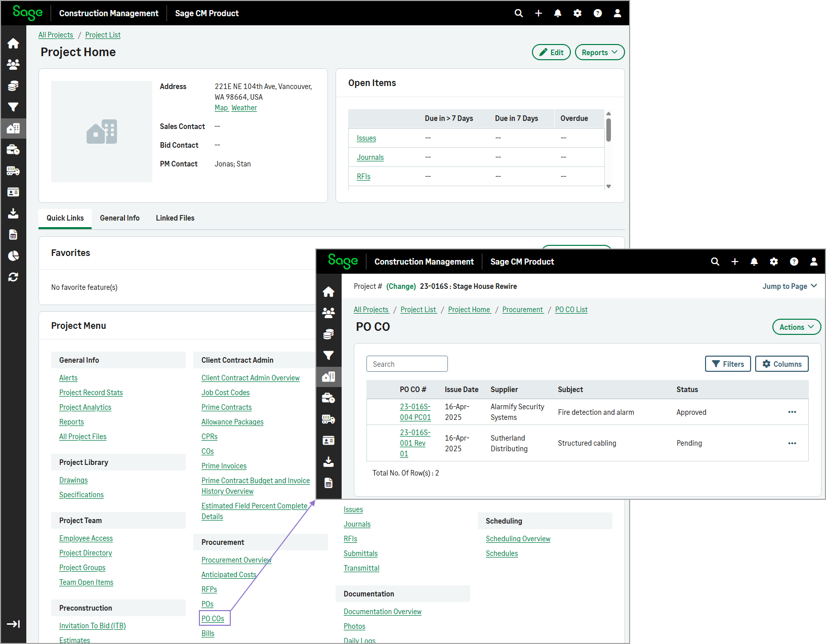Click the Search field in the PO CO list
This screenshot has height=644, width=826.
click(407, 364)
